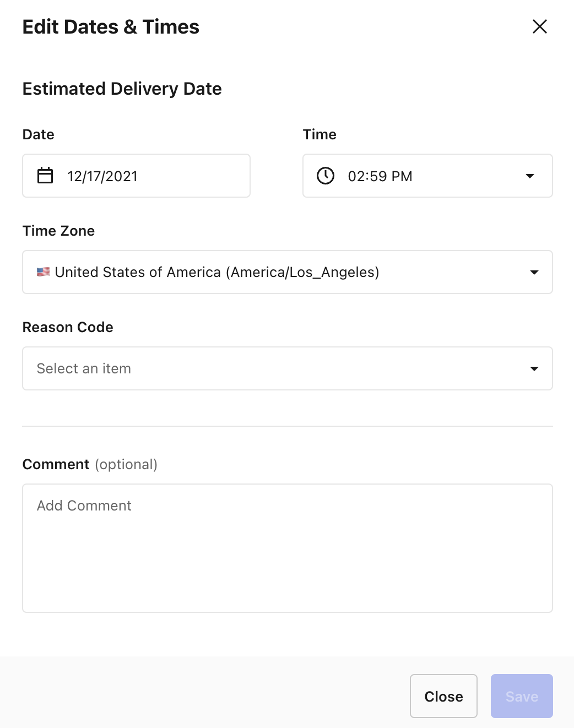Click the Date field label
The image size is (574, 728).
[x=39, y=134]
